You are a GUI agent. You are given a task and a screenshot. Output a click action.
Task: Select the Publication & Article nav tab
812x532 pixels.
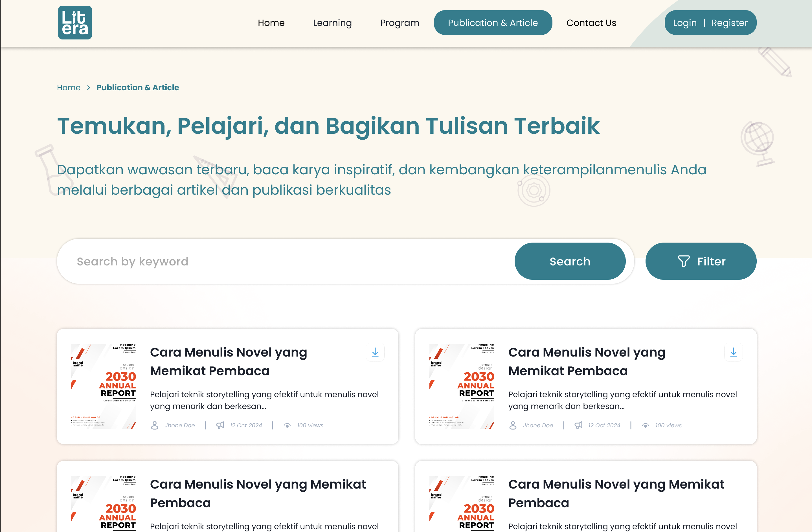click(x=493, y=23)
